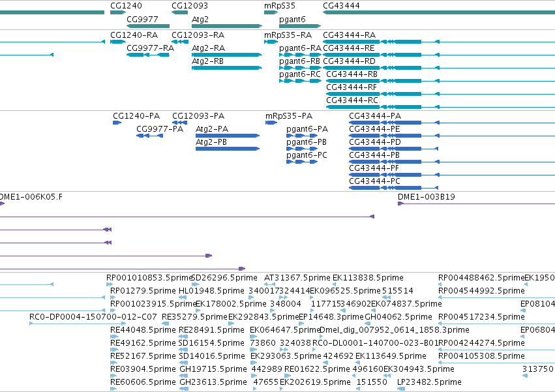Click the Atg2 gene bar

(x=227, y=26)
